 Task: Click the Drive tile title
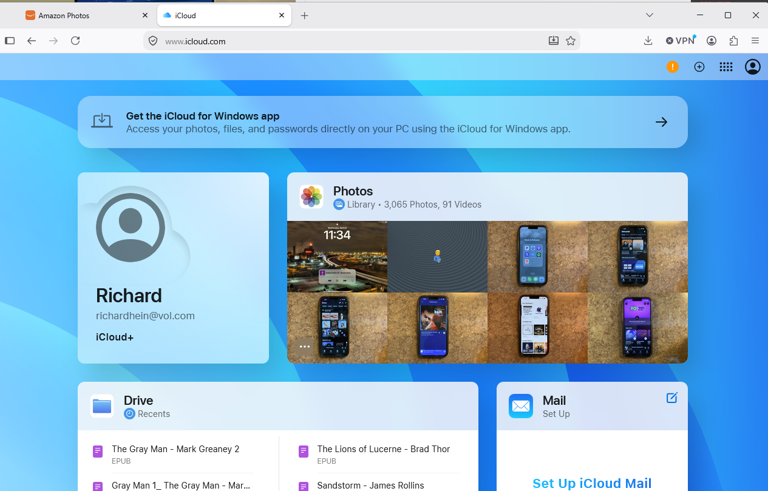tap(138, 401)
